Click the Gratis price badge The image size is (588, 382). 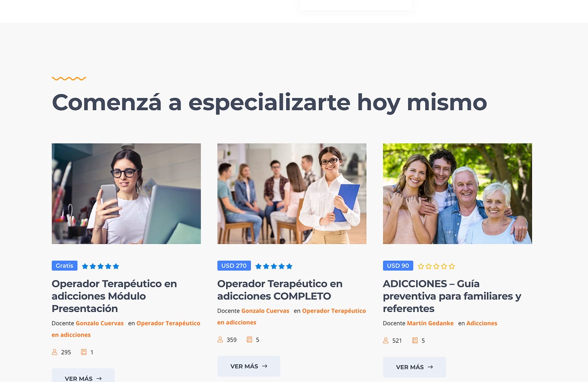tap(64, 266)
